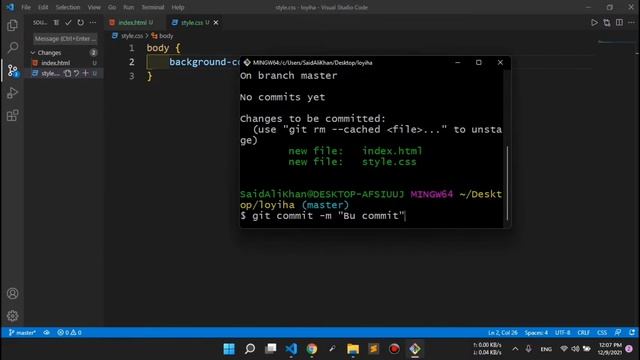Click Ln 2, Col 26 in status bar
Screen dimensions: 640x360
tap(502, 333)
